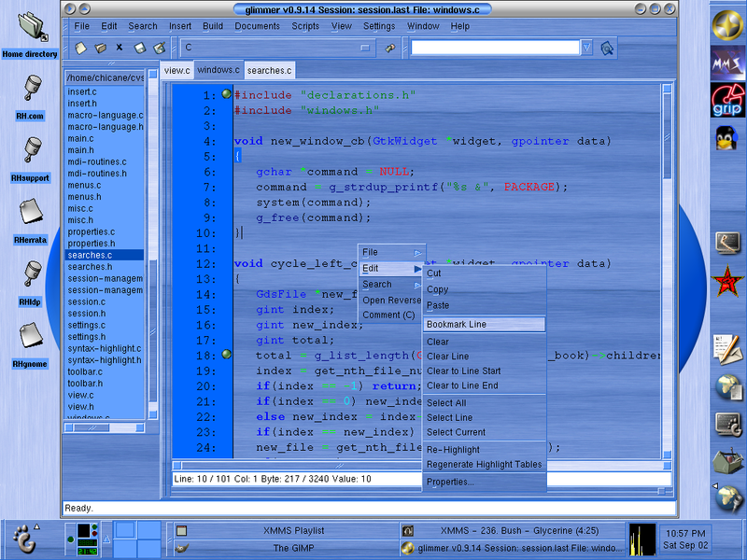This screenshot has height=560, width=747.
Task: Choose Regenerate Highlight Tables
Action: [484, 464]
